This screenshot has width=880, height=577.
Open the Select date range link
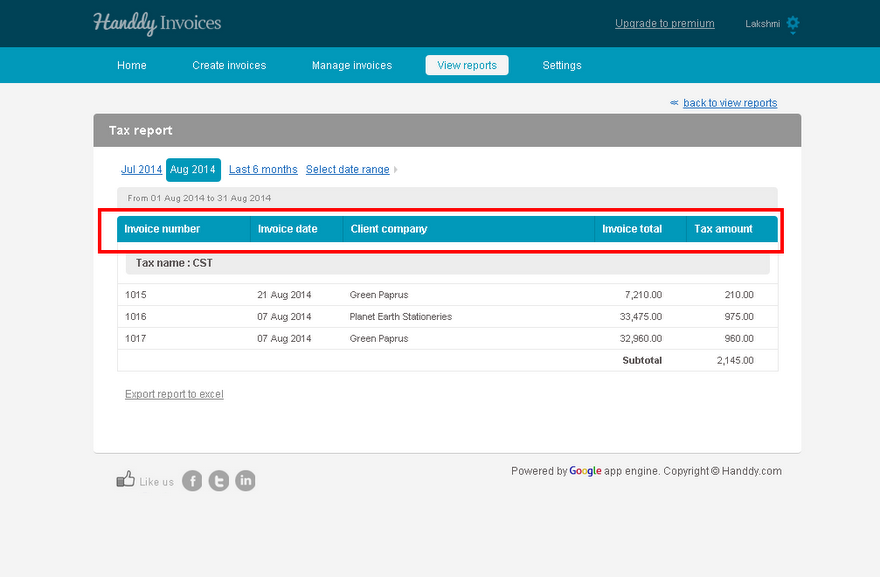(347, 170)
